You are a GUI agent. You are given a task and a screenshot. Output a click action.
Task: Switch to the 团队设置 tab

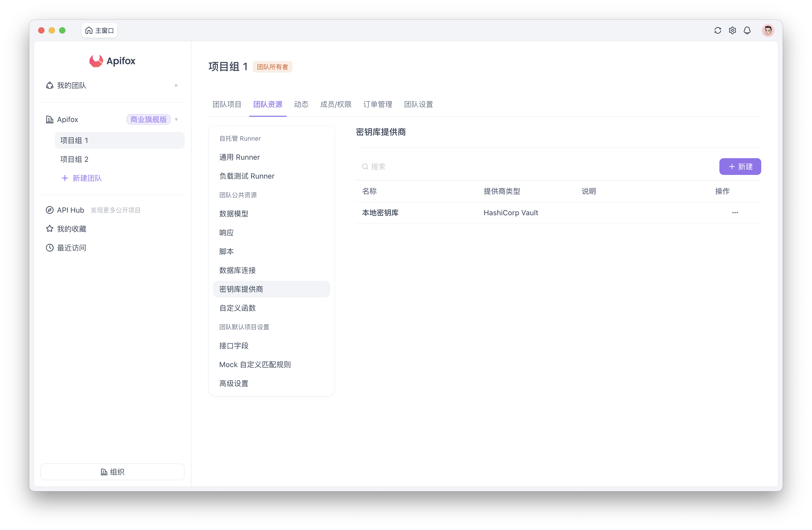coord(418,104)
